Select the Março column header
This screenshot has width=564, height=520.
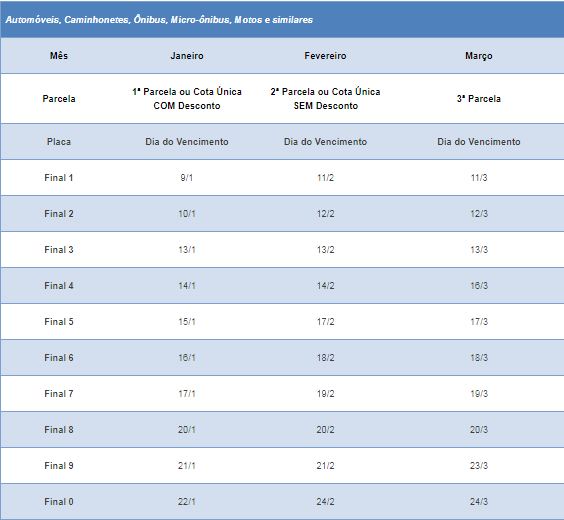point(478,56)
